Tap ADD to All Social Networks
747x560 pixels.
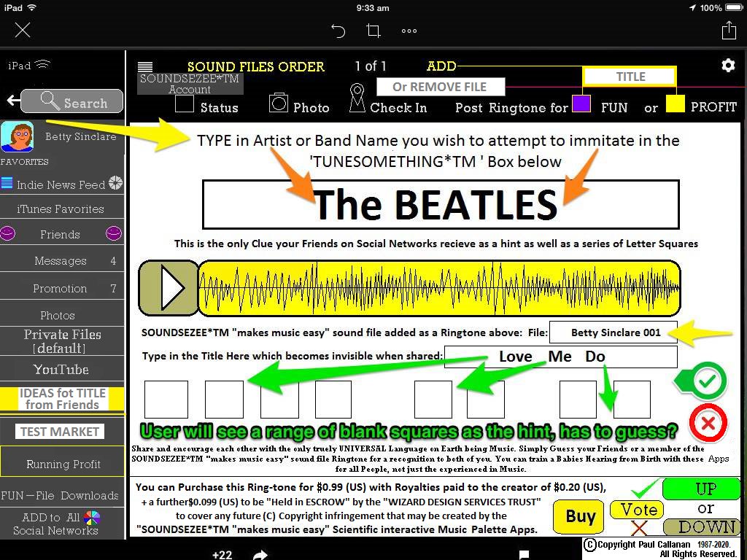tap(62, 524)
